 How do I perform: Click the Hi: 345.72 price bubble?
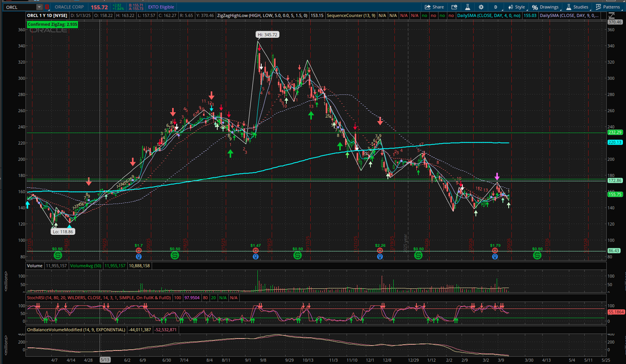pyautogui.click(x=268, y=34)
